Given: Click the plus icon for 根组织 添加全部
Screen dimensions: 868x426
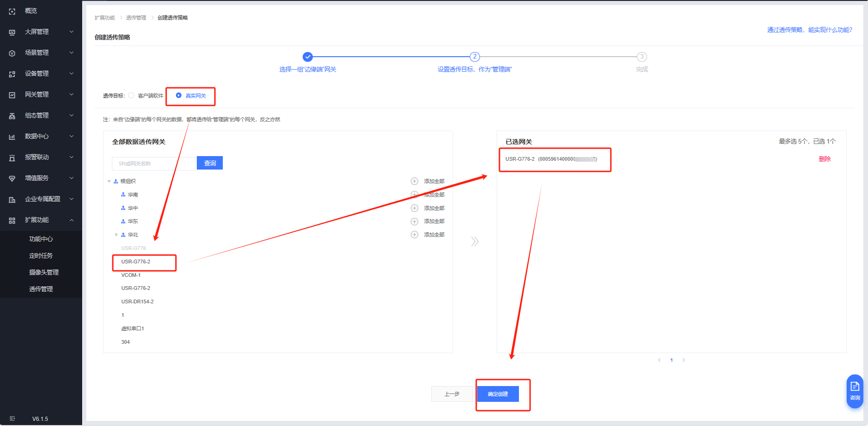Looking at the screenshot, I should coord(415,181).
